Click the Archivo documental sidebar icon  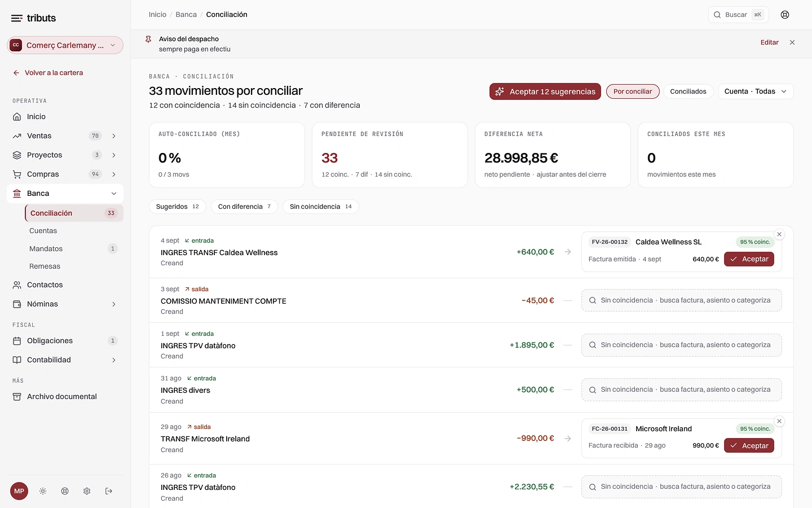pyautogui.click(x=17, y=396)
